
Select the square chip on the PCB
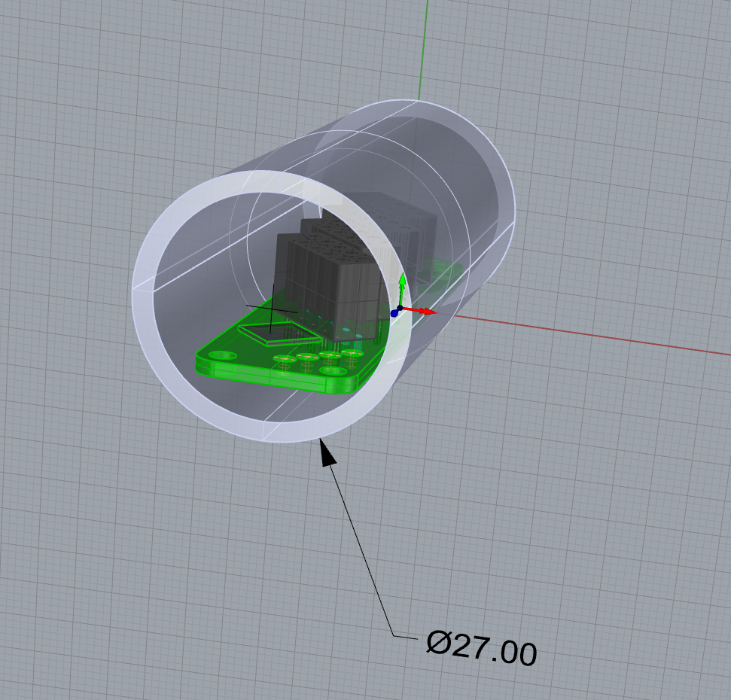[279, 333]
